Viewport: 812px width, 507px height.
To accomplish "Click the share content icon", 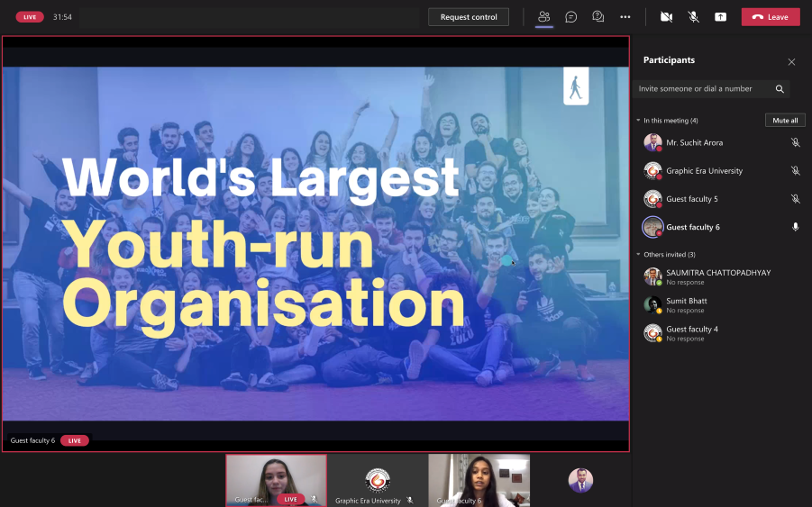I will pyautogui.click(x=720, y=17).
